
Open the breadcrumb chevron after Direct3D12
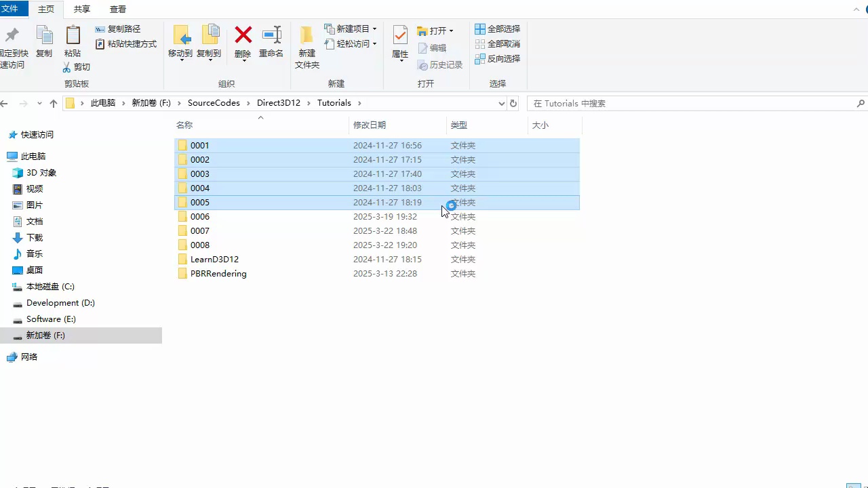point(311,103)
